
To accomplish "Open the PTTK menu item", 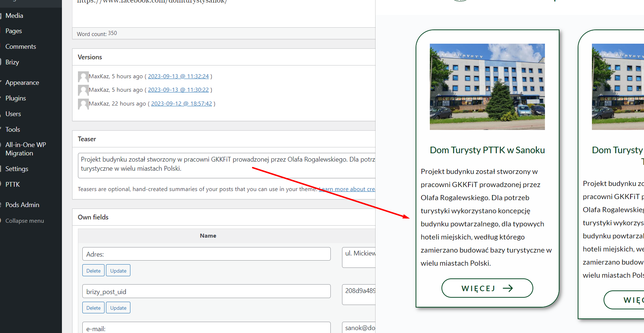I will tap(12, 185).
